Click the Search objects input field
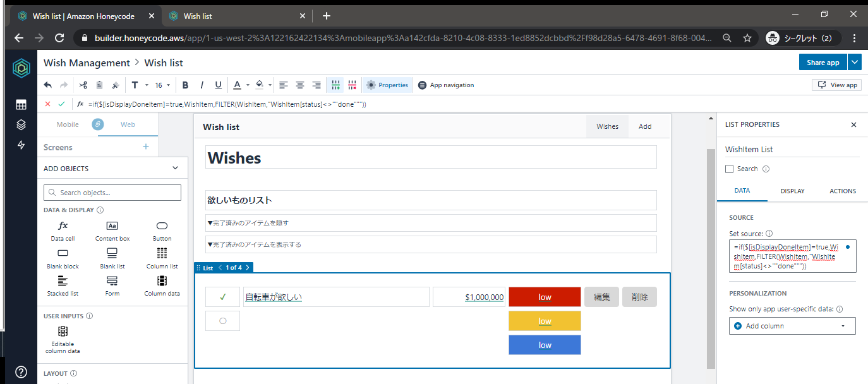This screenshot has width=868, height=384. (x=112, y=193)
